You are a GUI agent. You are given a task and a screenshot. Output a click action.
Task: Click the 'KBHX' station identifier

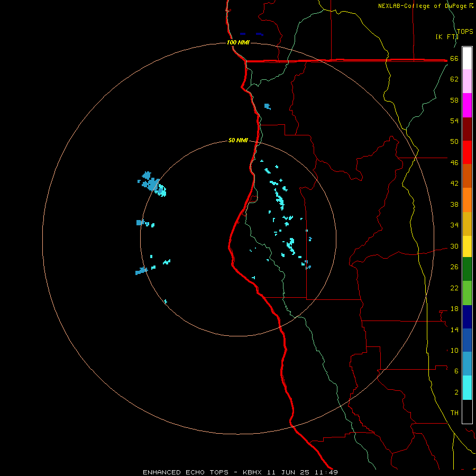[253, 472]
